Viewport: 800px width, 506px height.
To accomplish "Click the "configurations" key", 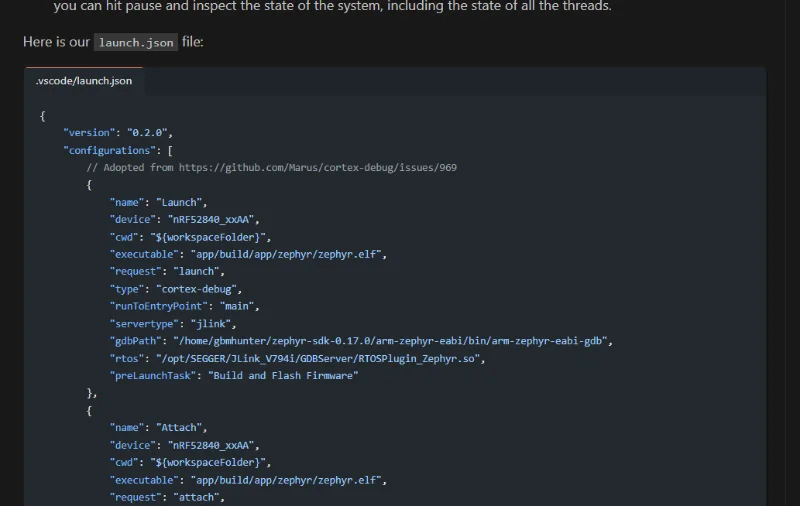I will [x=105, y=150].
